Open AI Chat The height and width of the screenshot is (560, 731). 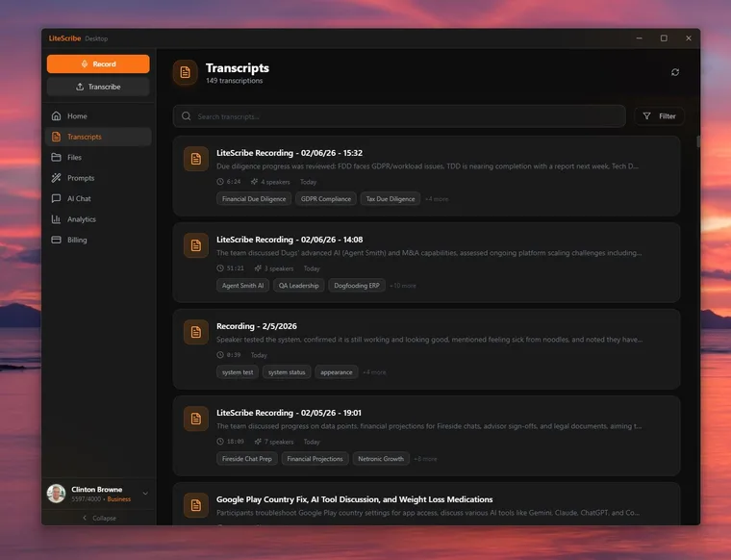[x=98, y=198]
